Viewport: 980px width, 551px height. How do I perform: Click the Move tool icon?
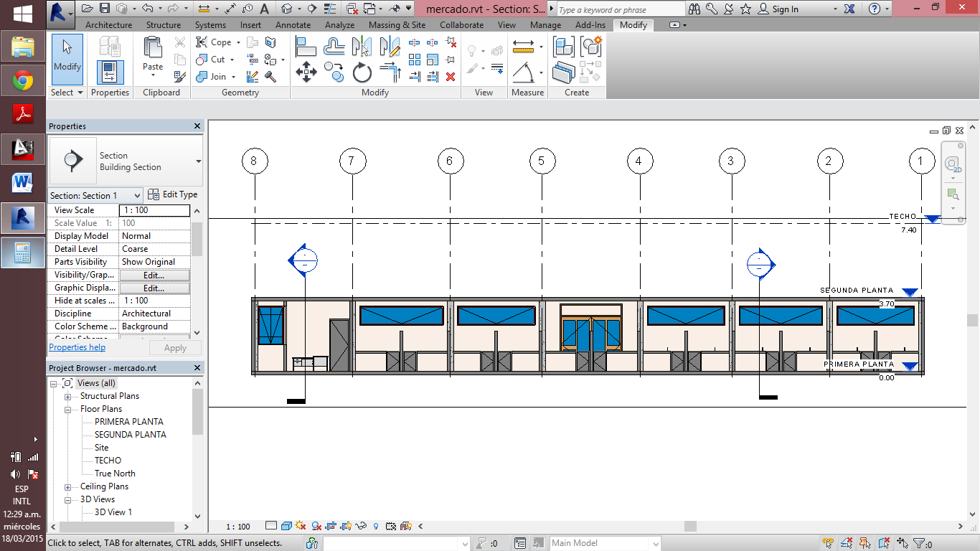(x=306, y=72)
